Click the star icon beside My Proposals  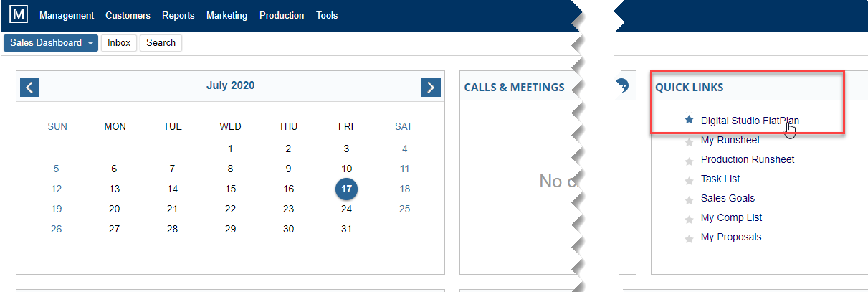pyautogui.click(x=690, y=237)
